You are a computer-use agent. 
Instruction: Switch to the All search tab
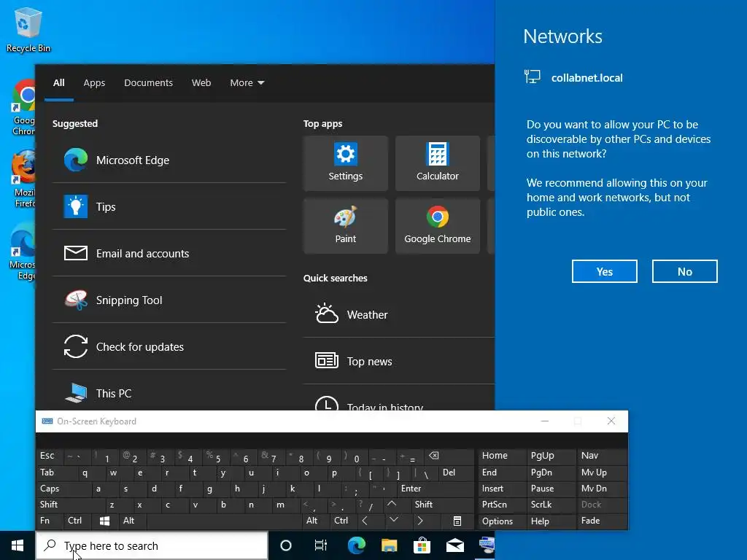(x=58, y=83)
